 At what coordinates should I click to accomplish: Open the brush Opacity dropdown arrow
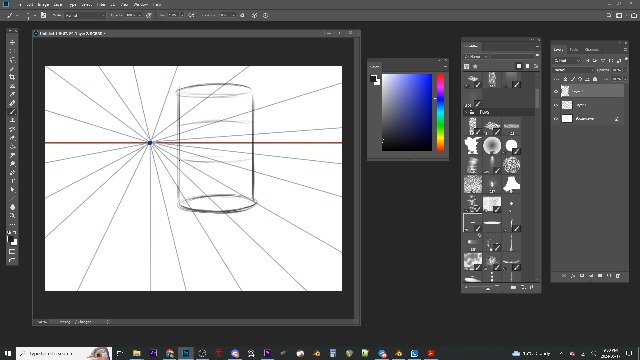139,16
